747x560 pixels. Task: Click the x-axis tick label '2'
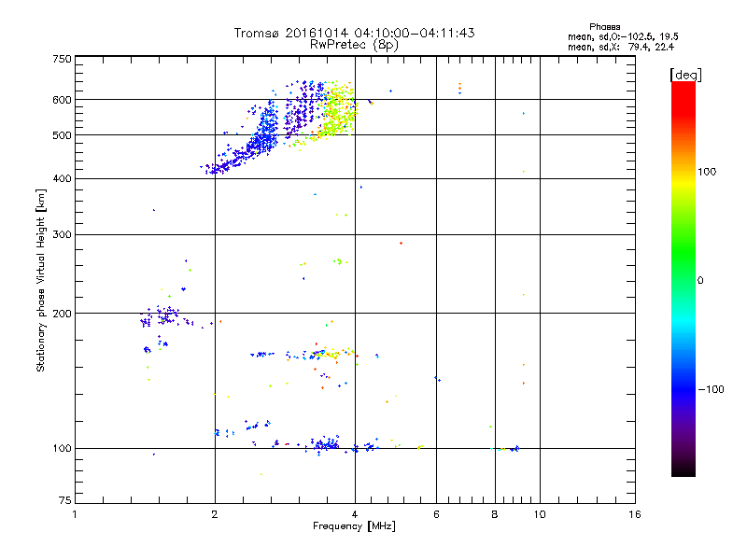[215, 514]
